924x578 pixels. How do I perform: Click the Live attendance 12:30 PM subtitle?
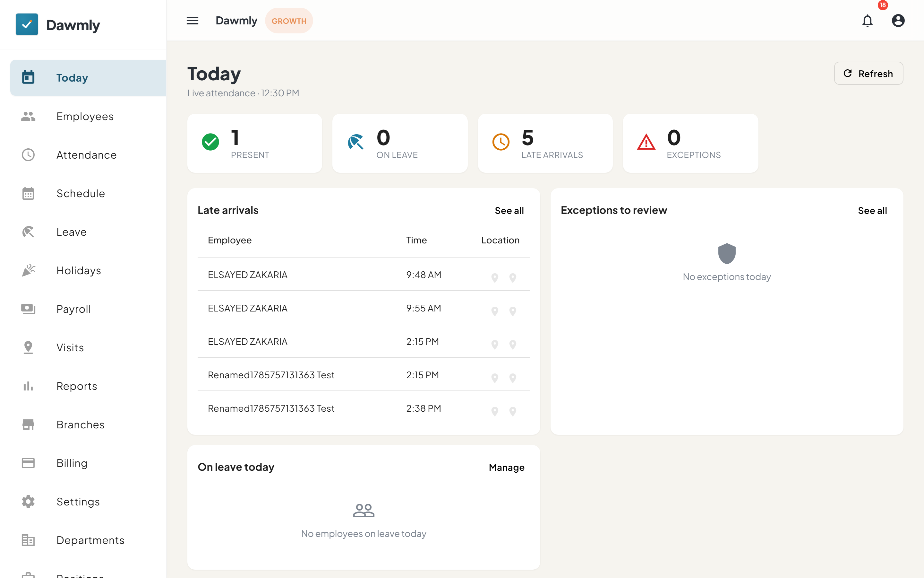click(243, 93)
